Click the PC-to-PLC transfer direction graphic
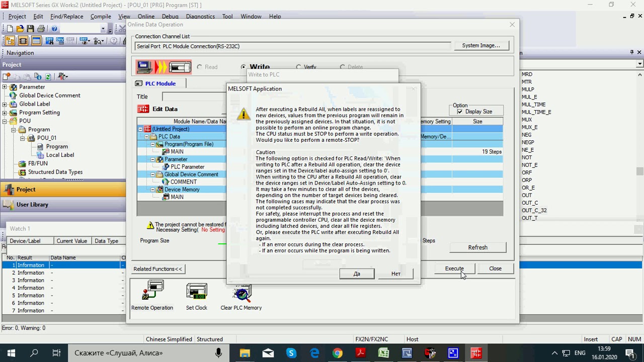Image resolution: width=644 pixels, height=362 pixels. tap(164, 67)
